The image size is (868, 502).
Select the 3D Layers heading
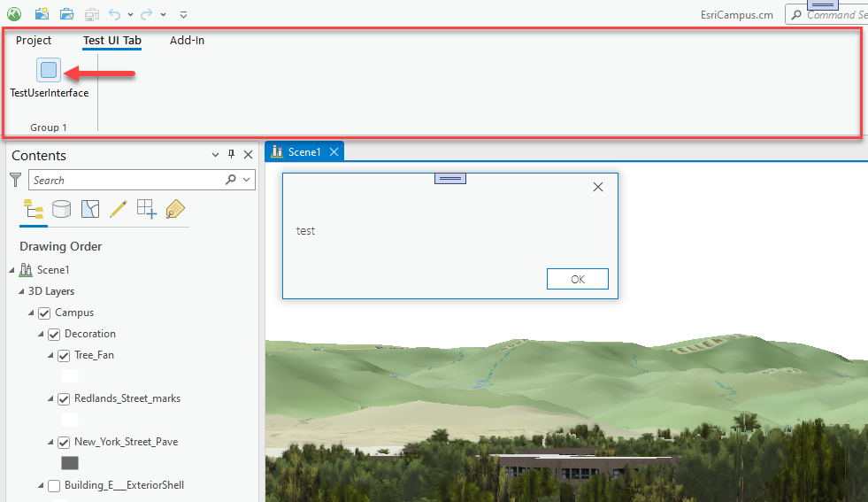pyautogui.click(x=51, y=291)
